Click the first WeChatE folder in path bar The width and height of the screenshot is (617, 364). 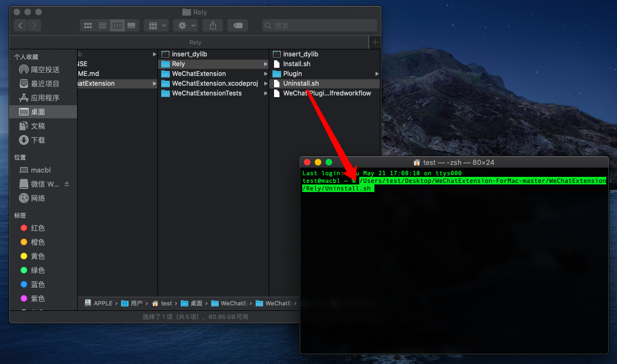(230, 303)
